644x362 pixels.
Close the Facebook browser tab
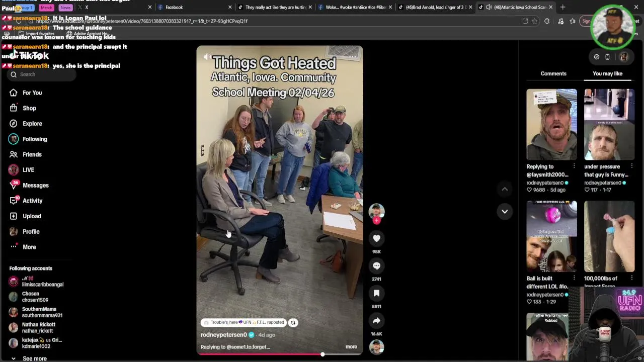click(x=230, y=7)
